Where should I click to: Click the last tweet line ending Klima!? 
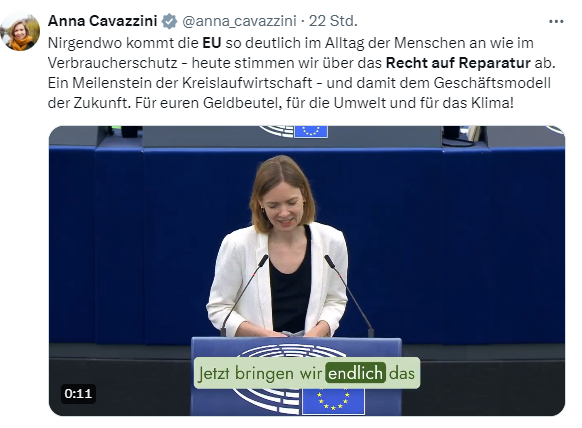[x=281, y=103]
